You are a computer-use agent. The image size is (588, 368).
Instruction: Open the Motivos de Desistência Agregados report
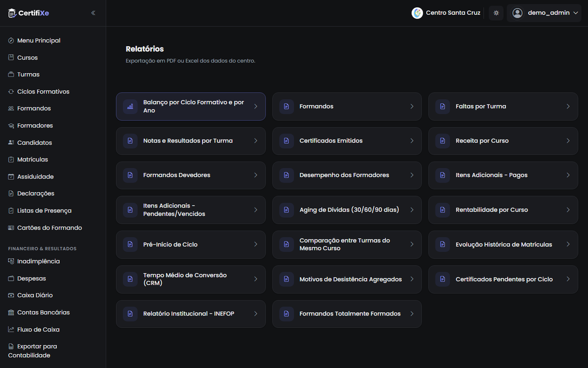pyautogui.click(x=347, y=279)
